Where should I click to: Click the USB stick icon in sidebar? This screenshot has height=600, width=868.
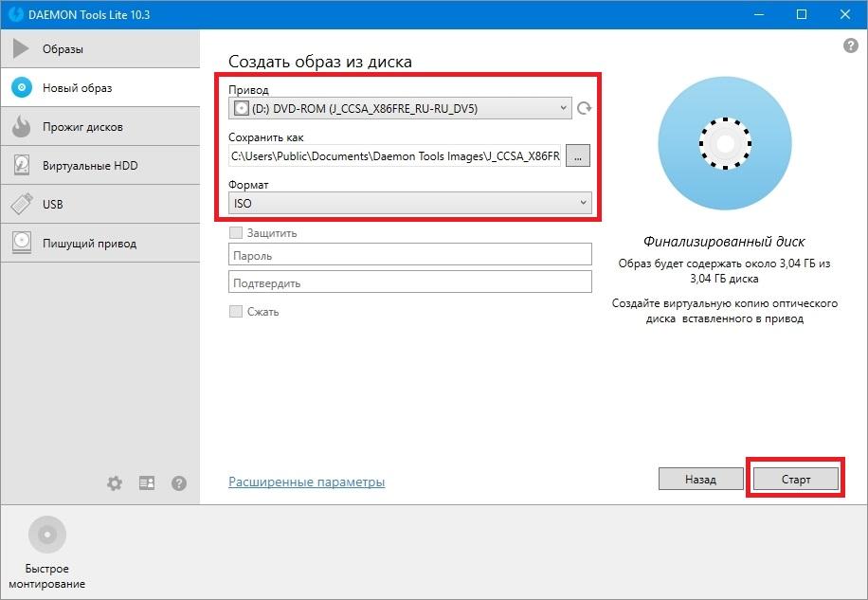22,205
